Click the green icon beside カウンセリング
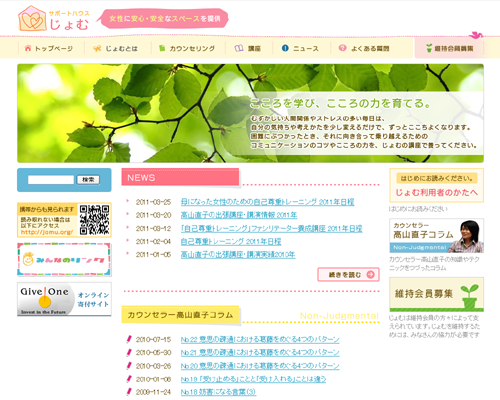Image resolution: width=500 pixels, height=400 pixels. (x=162, y=48)
